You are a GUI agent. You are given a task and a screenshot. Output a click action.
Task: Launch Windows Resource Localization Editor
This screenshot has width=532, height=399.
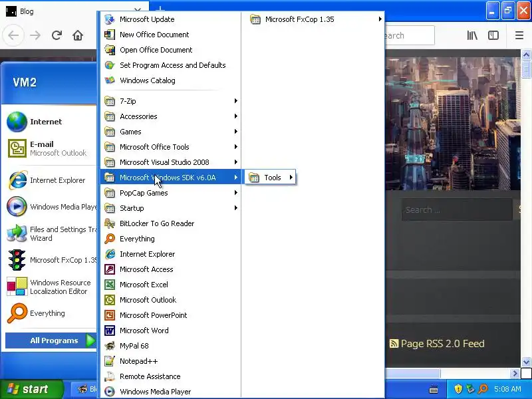tap(50, 287)
